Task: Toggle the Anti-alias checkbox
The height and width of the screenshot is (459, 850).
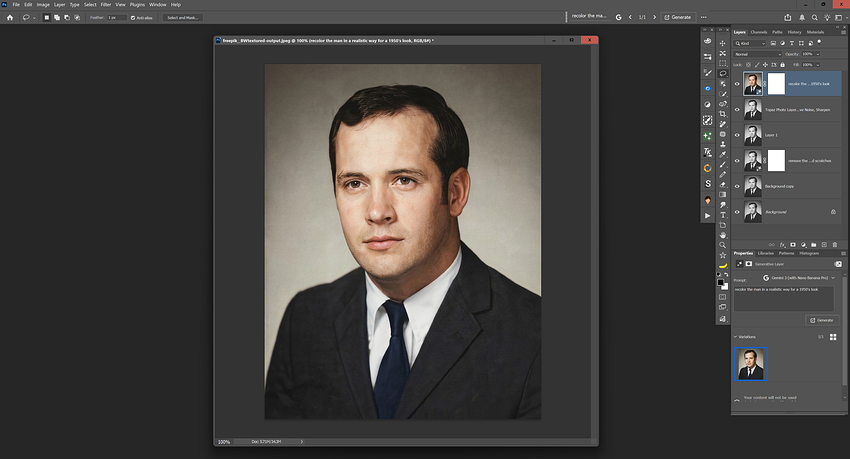Action: coord(133,17)
